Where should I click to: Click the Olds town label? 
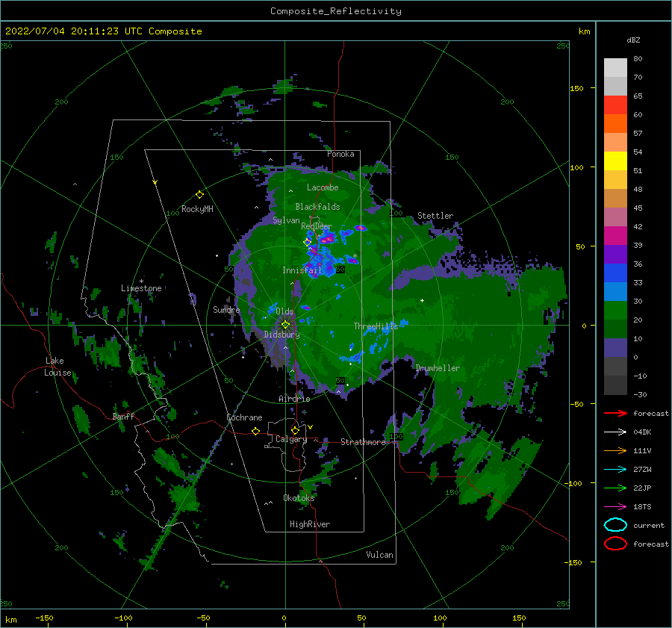(x=284, y=311)
